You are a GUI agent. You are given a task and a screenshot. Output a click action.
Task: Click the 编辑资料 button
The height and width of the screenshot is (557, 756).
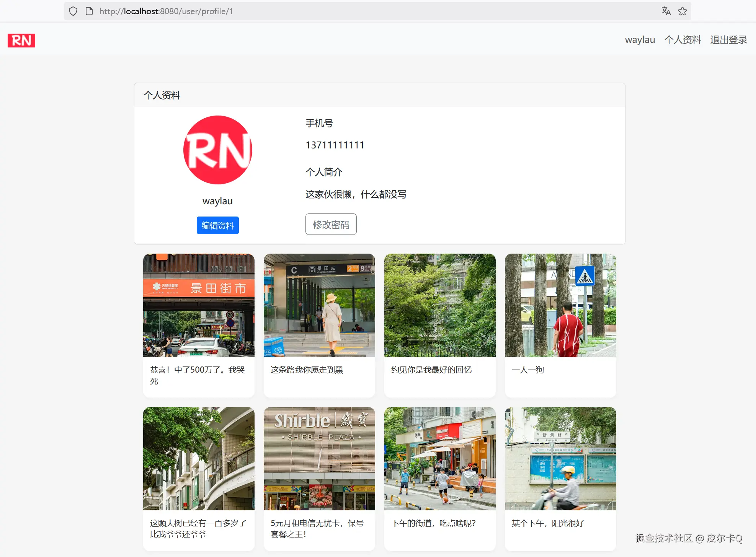tap(217, 225)
